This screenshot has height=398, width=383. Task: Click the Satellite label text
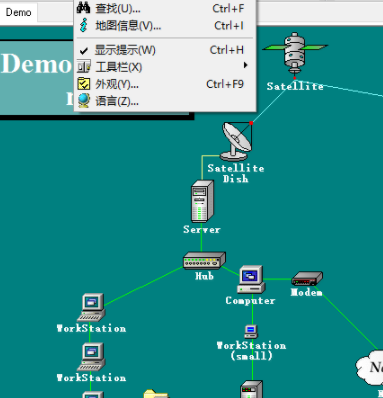(295, 86)
